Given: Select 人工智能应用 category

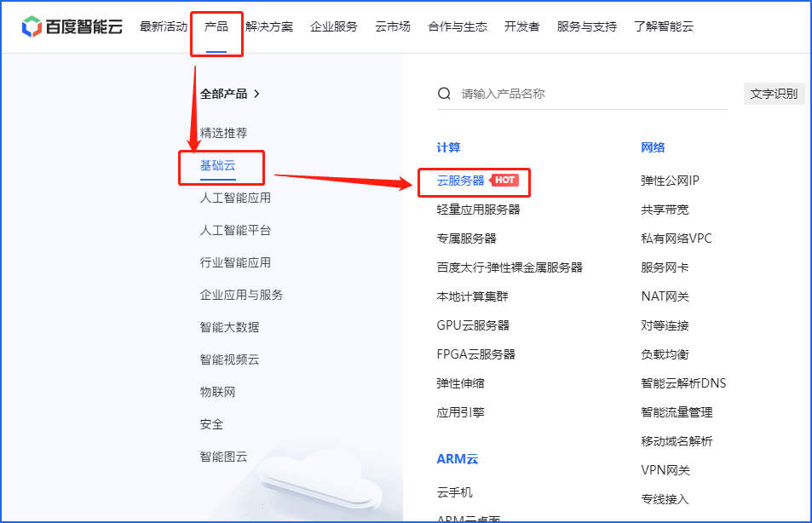Looking at the screenshot, I should 236,198.
